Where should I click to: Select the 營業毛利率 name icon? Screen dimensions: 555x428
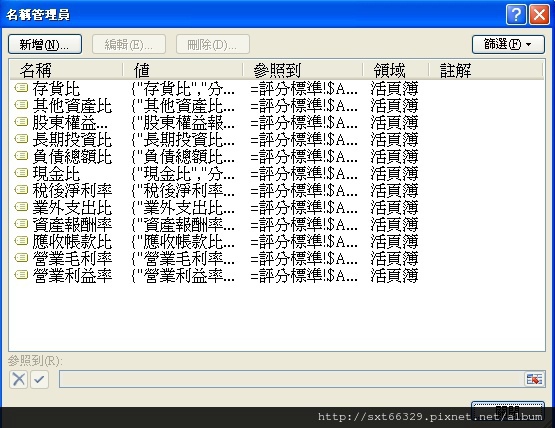21,258
